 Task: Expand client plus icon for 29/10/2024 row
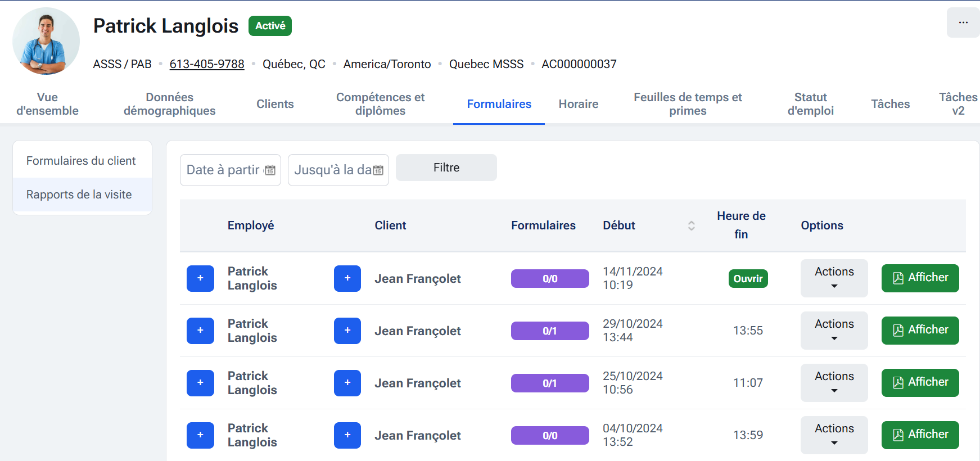click(x=347, y=331)
